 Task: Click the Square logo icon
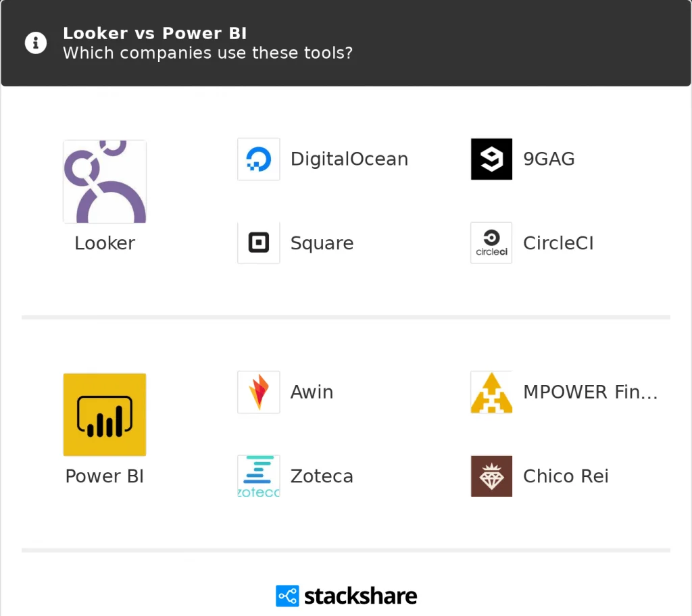coord(259,243)
